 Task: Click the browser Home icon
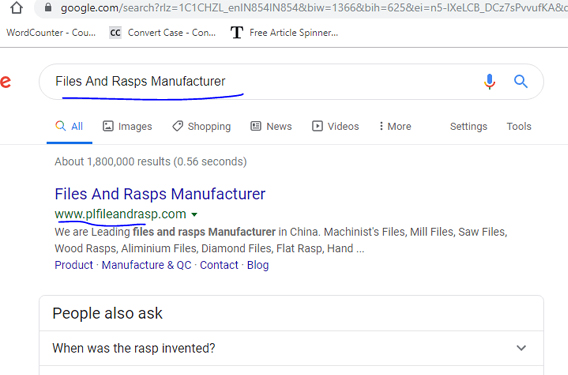click(16, 7)
